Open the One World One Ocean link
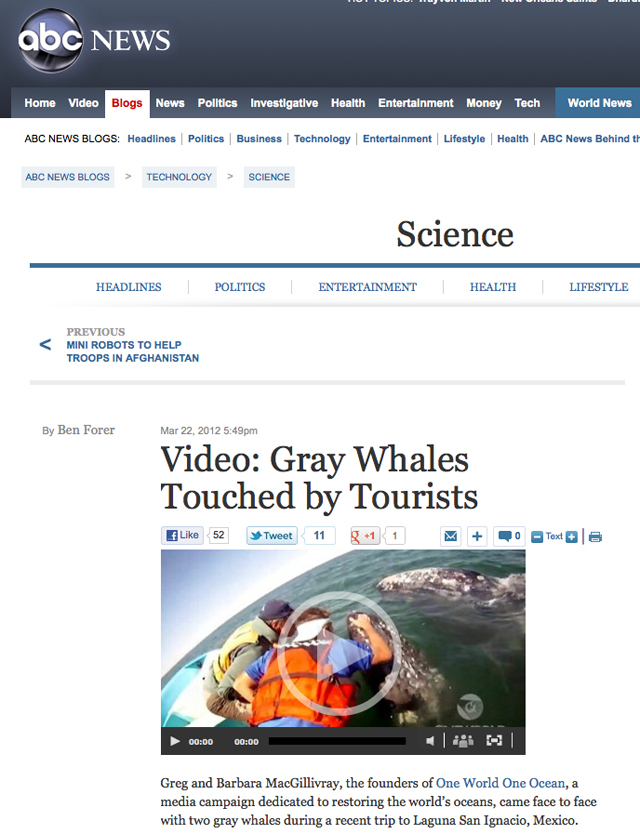 (500, 783)
